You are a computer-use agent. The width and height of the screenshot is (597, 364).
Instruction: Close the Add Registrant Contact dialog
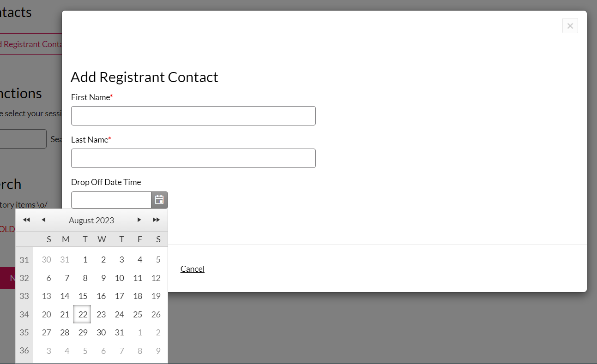570,26
